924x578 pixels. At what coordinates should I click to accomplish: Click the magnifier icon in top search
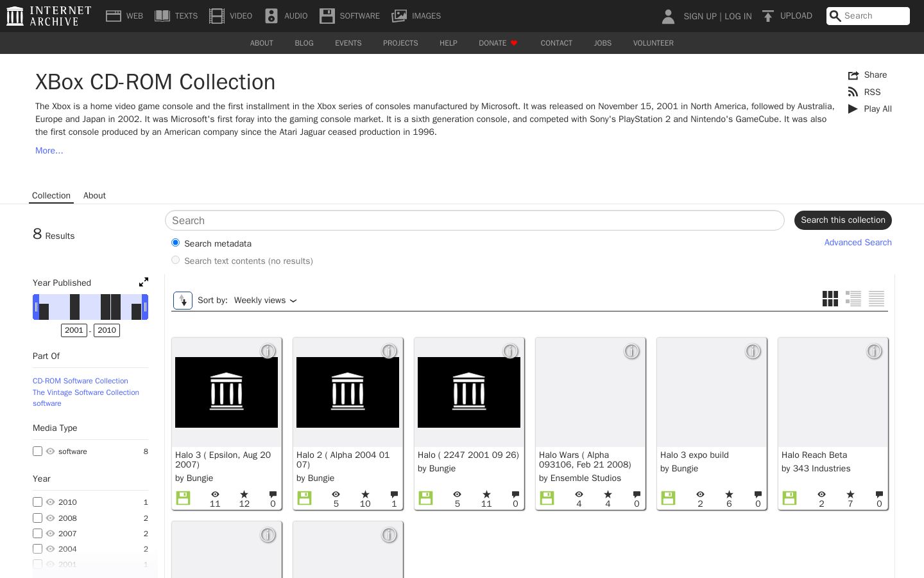pyautogui.click(x=835, y=16)
